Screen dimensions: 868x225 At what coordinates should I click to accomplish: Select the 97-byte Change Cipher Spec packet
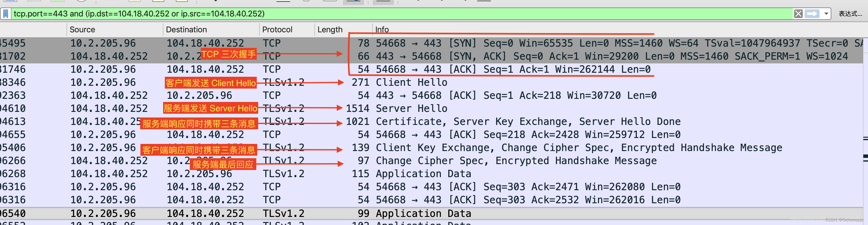pos(431,161)
